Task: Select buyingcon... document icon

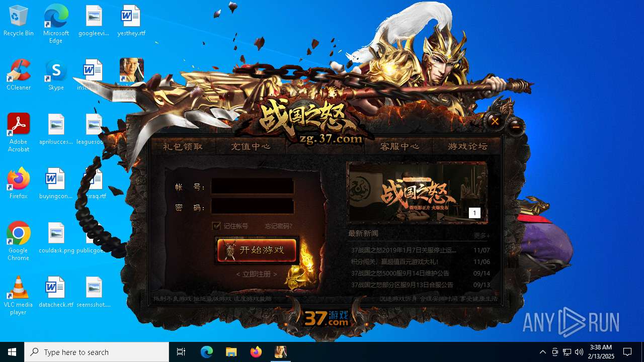Action: click(x=56, y=184)
